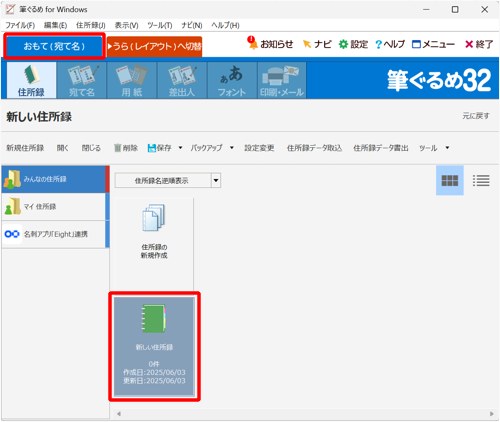The height and width of the screenshot is (422, 500).
Task: Open the 差出人 sender icon
Action: tap(182, 80)
